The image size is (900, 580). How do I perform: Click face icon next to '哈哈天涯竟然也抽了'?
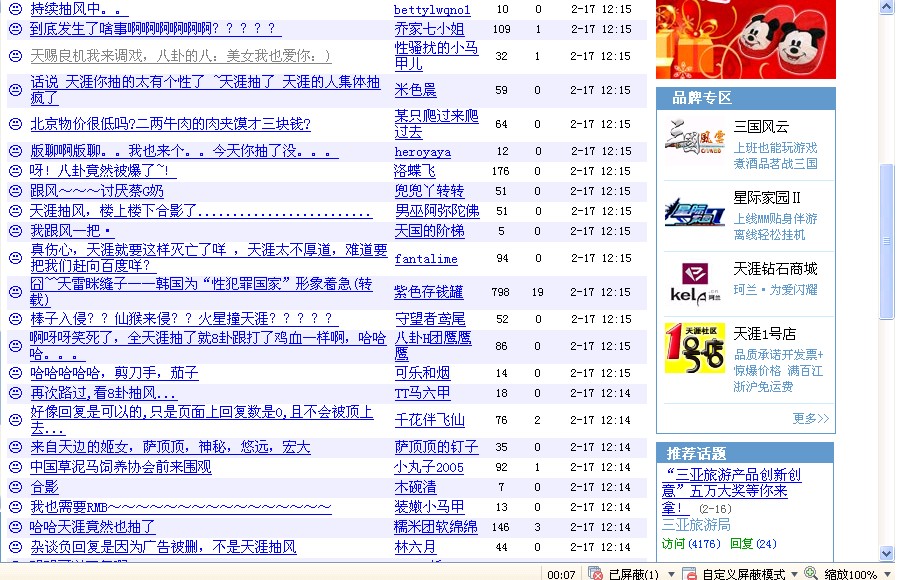16,527
